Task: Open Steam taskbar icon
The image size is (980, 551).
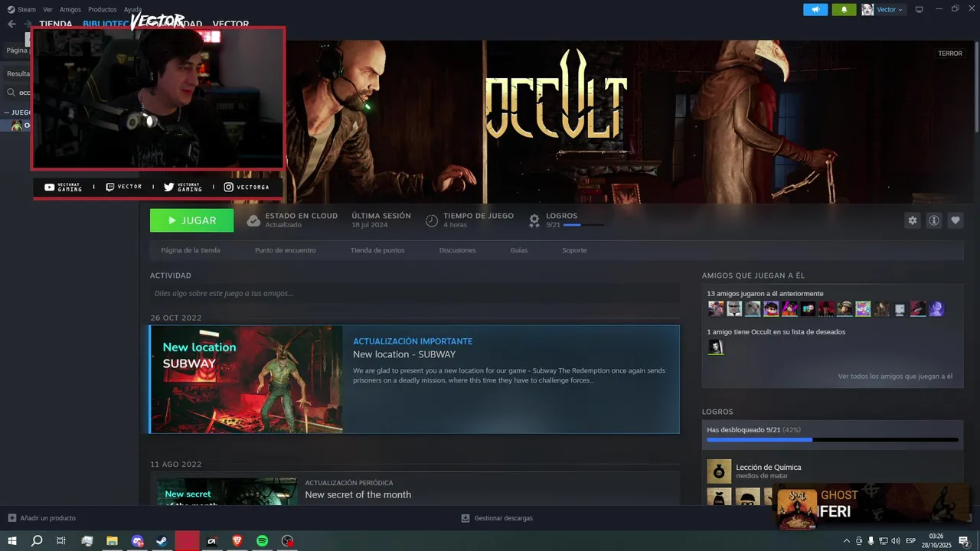Action: tap(162, 541)
